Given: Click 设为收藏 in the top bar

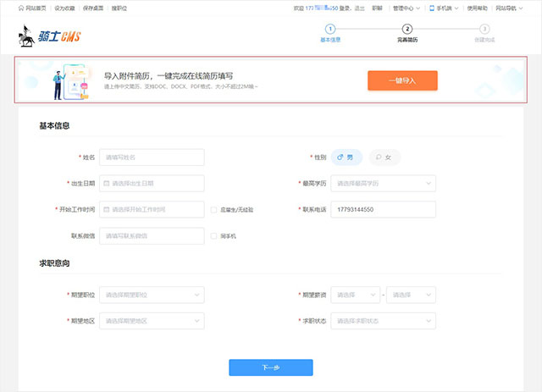Looking at the screenshot, I should pos(64,8).
